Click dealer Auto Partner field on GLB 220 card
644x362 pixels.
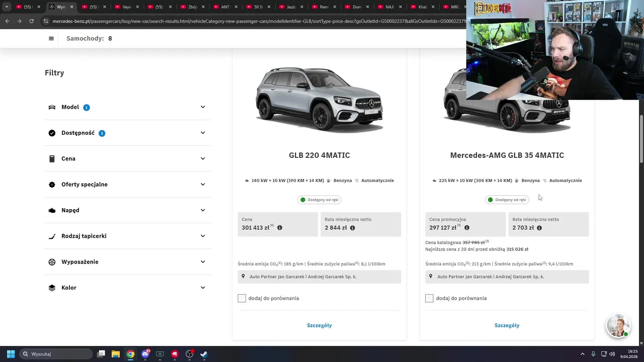(x=319, y=277)
